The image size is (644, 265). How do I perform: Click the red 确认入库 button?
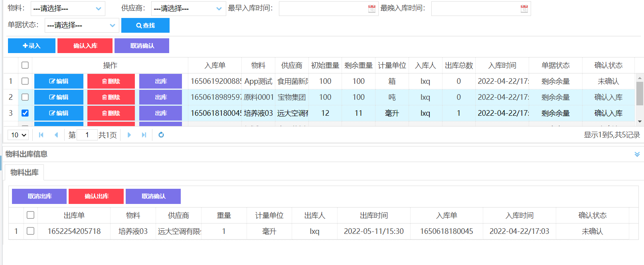tap(85, 45)
